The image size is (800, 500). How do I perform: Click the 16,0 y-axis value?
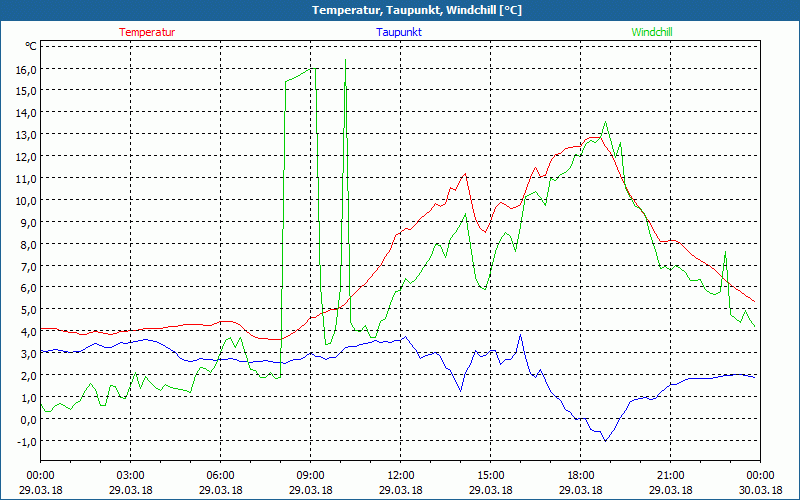(27, 69)
